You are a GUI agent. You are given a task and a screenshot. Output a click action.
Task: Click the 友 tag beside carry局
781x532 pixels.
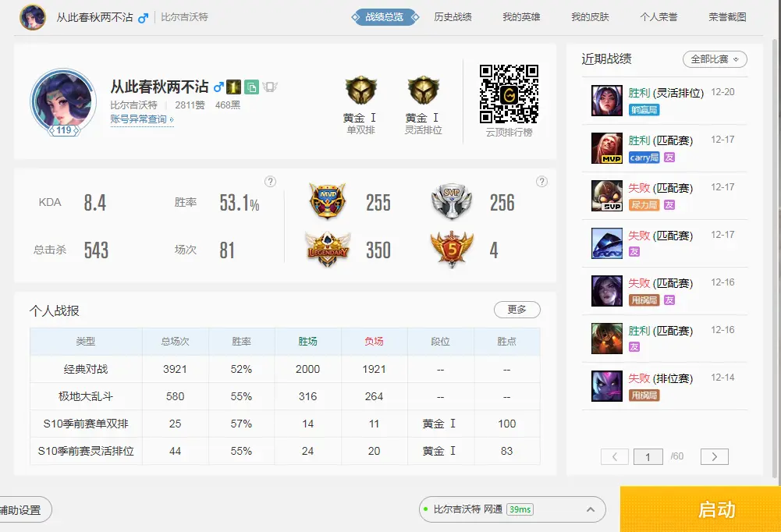(x=669, y=158)
